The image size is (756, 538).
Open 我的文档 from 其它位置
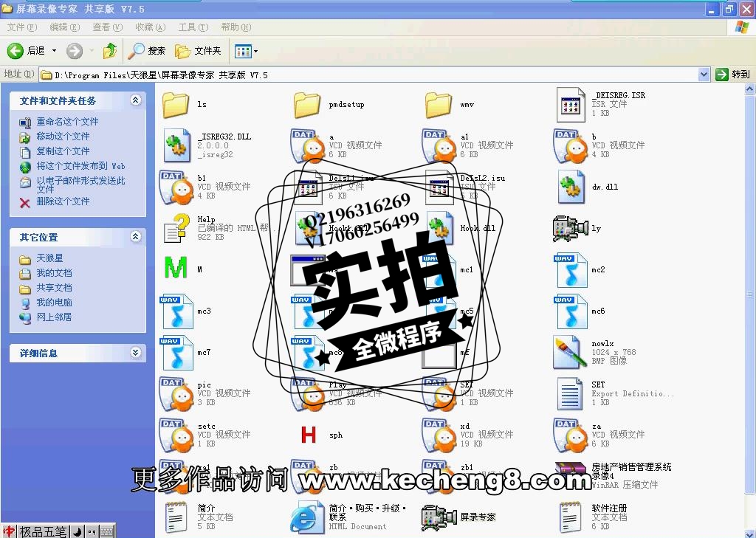(54, 273)
